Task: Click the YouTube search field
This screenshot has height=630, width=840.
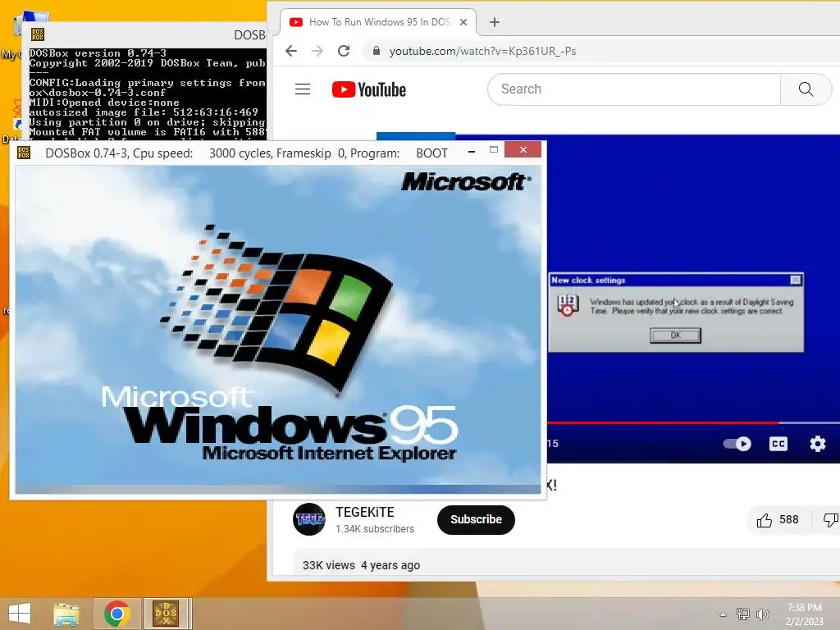Action: tap(634, 89)
